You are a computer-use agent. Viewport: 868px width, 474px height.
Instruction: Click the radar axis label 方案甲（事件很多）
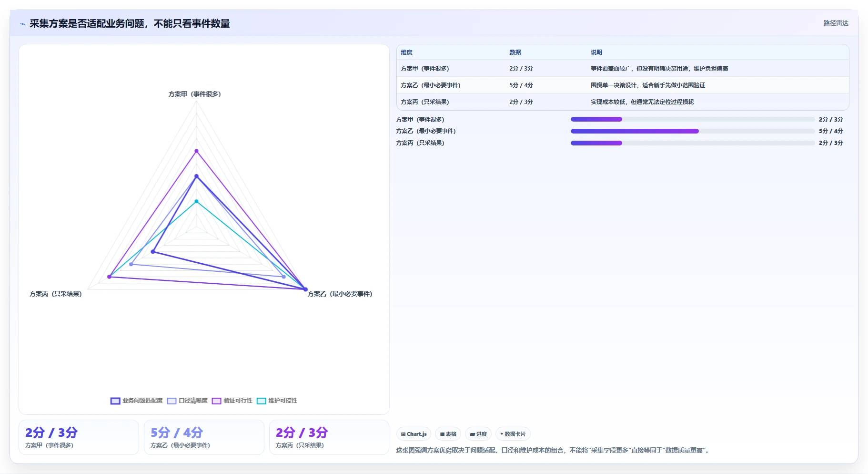[195, 94]
